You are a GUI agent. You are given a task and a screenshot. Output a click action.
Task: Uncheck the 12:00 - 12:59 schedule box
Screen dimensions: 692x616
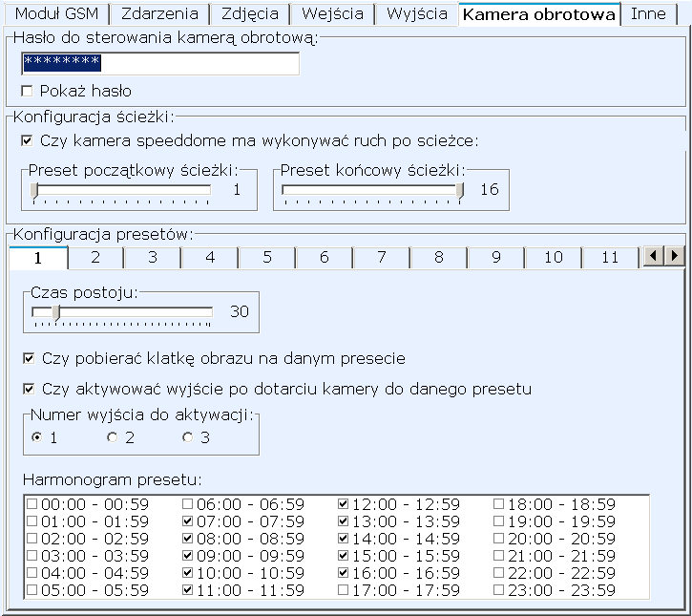[x=343, y=504]
